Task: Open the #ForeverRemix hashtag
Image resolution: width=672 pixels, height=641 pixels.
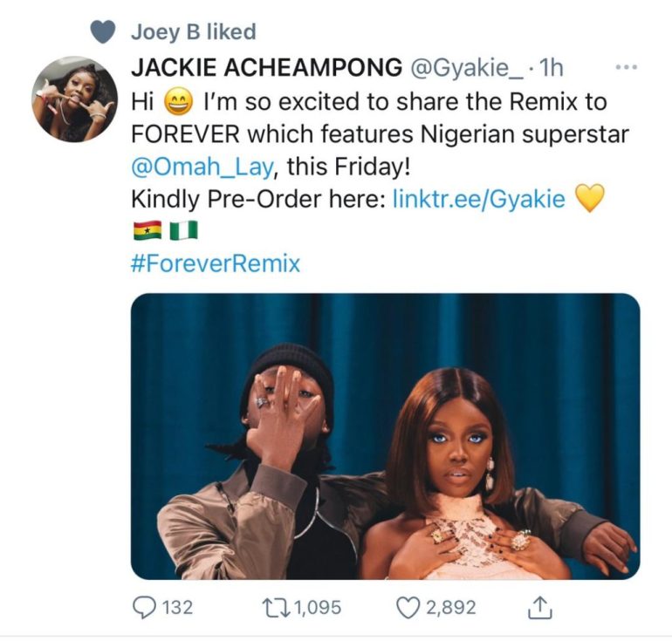Action: coord(215,263)
